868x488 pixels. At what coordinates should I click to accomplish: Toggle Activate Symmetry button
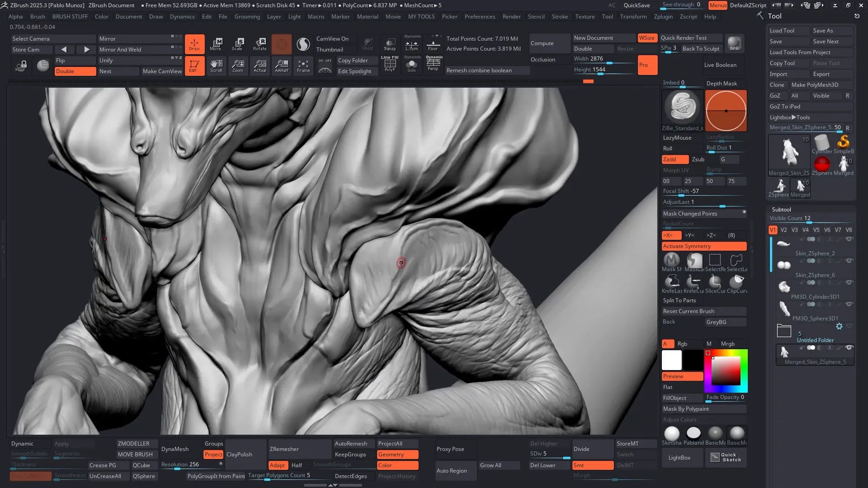pos(704,246)
